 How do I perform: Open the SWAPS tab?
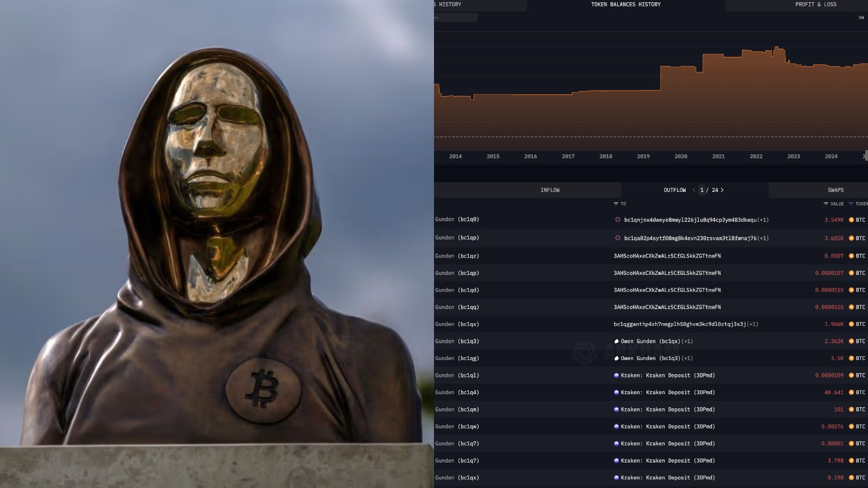coord(835,190)
